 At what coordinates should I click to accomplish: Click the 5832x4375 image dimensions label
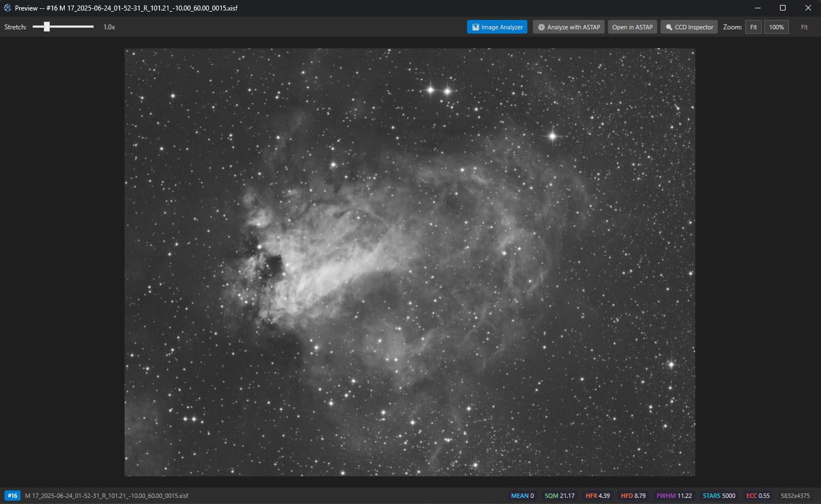795,496
